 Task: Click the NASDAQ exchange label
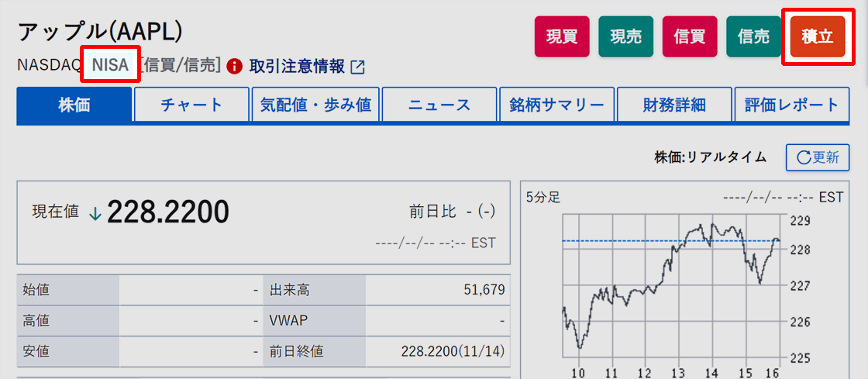click(x=50, y=67)
